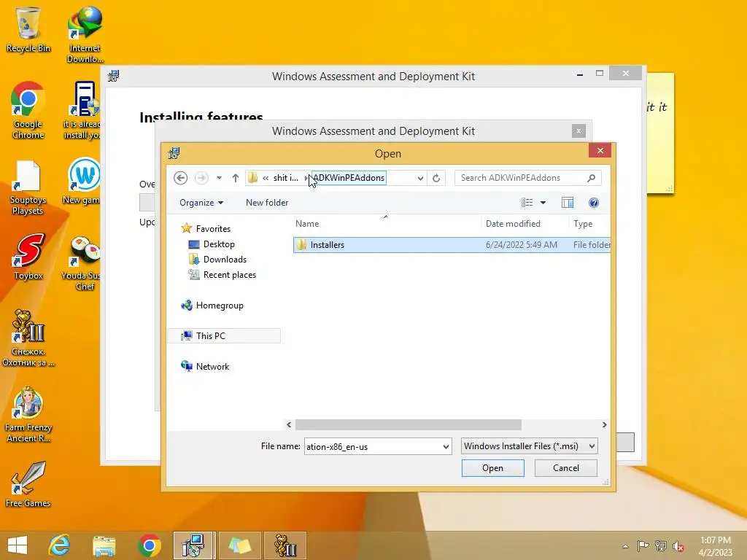This screenshot has width=747, height=560.
Task: Launch Farm Frenzy Ancient Rome shortcut
Action: pos(28,414)
